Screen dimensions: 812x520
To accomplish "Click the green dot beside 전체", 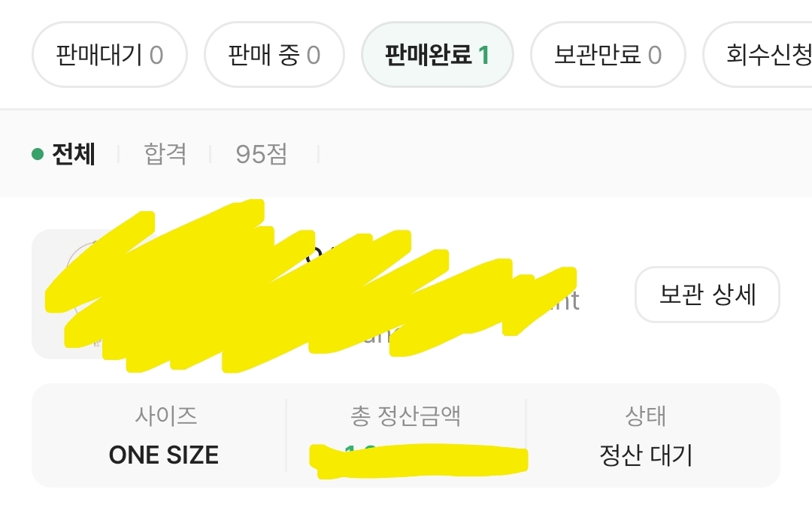I will [38, 155].
